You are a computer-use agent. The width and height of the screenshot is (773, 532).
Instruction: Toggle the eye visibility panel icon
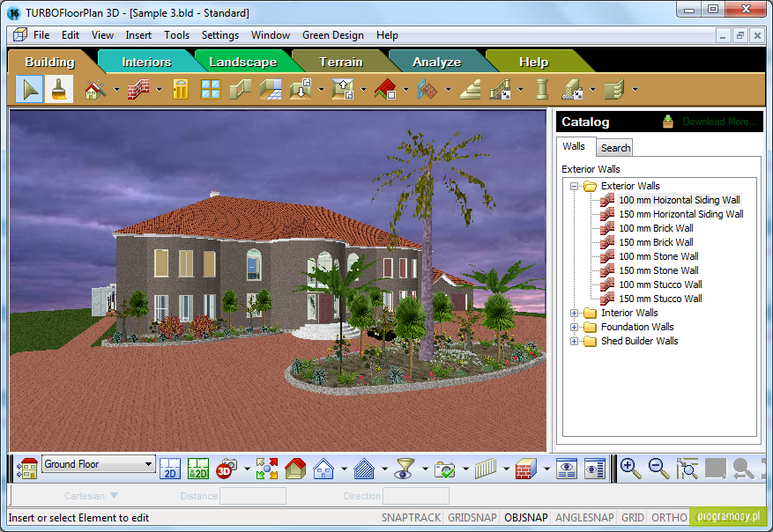567,468
